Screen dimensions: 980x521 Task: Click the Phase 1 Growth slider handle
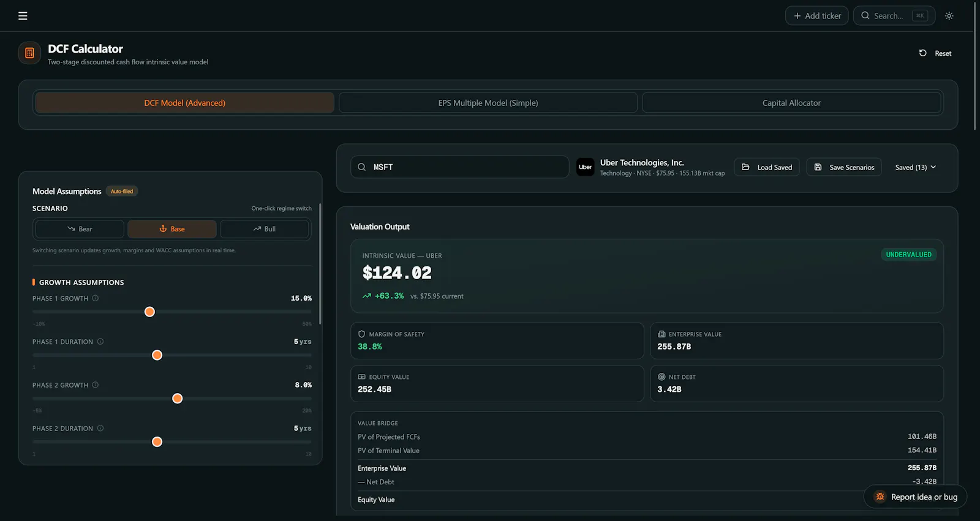tap(149, 312)
